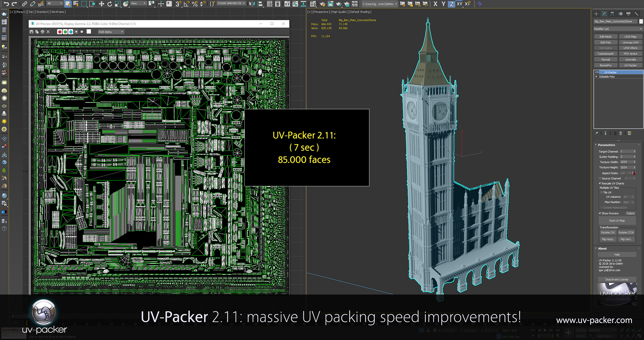644x340 pixels.
Task: Toggle monochrome display in UV Preview
Action: click(x=82, y=32)
